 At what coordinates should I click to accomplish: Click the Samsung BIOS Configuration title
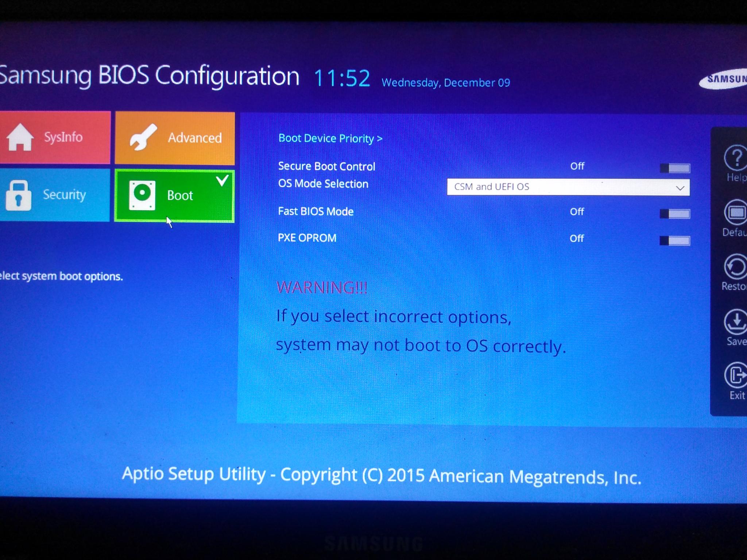pyautogui.click(x=149, y=76)
